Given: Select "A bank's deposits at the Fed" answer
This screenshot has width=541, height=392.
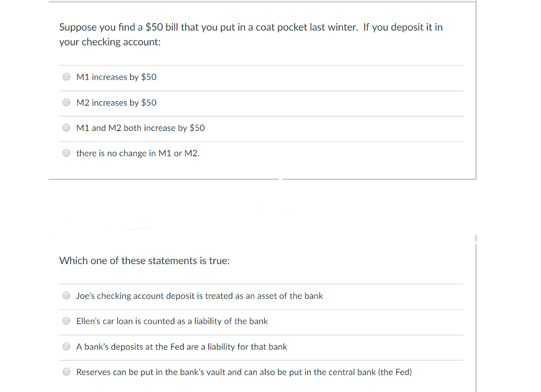Looking at the screenshot, I should point(182,347).
